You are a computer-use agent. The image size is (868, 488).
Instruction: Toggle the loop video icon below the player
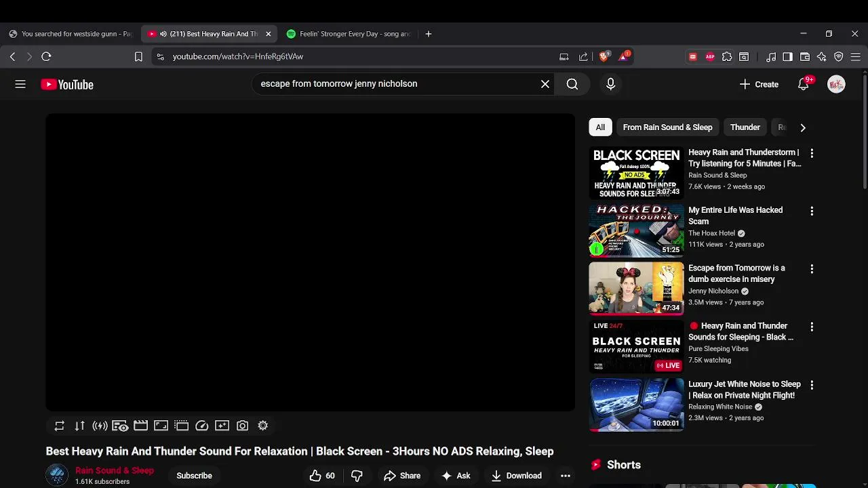pyautogui.click(x=60, y=426)
